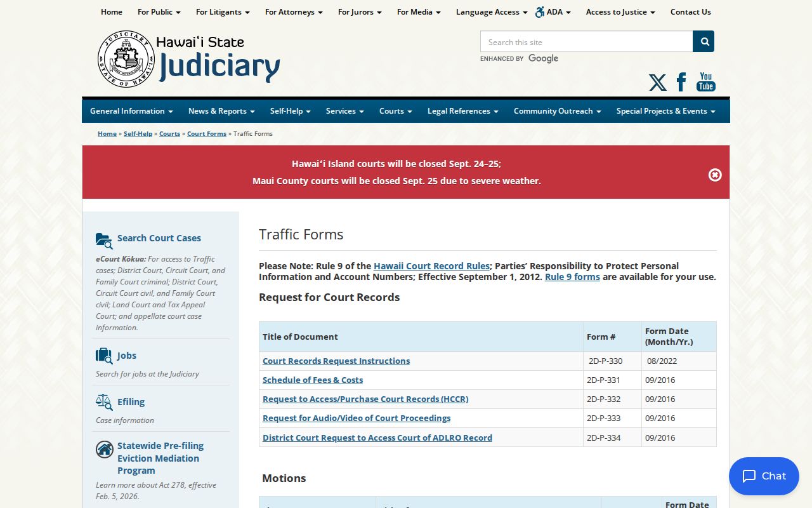Open Court Records Request Instructions link
The image size is (812, 508).
(x=336, y=361)
